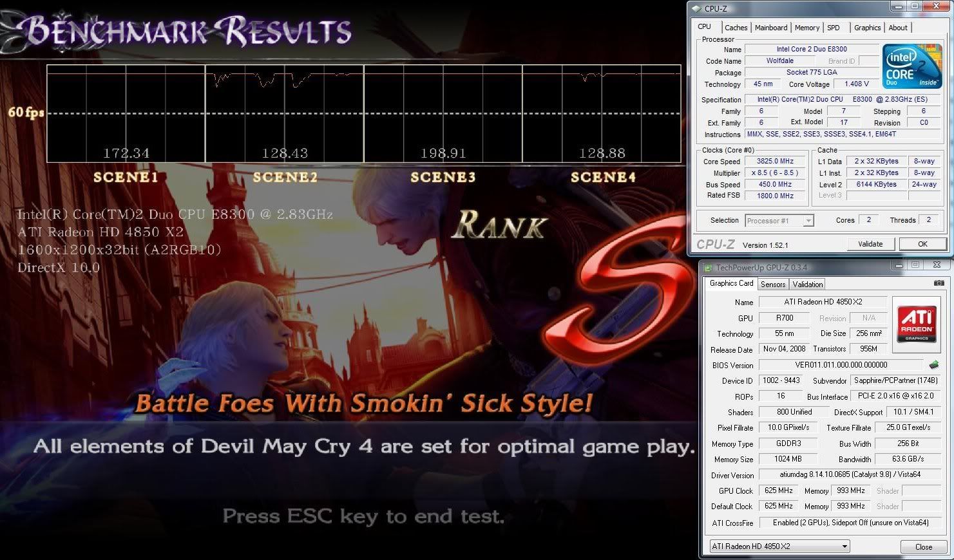Click the Rated FSB value 1800.0 MHz
Screen dimensions: 954x560
[x=775, y=196]
